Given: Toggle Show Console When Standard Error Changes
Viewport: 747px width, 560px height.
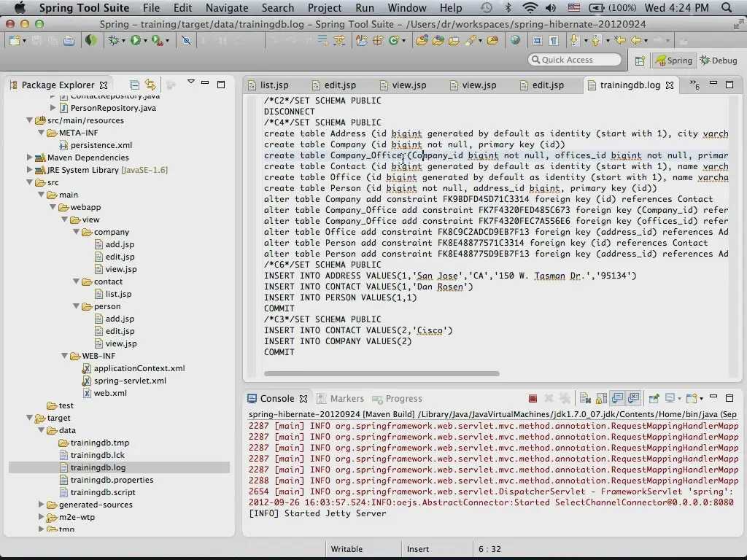Looking at the screenshot, I should pos(634,399).
